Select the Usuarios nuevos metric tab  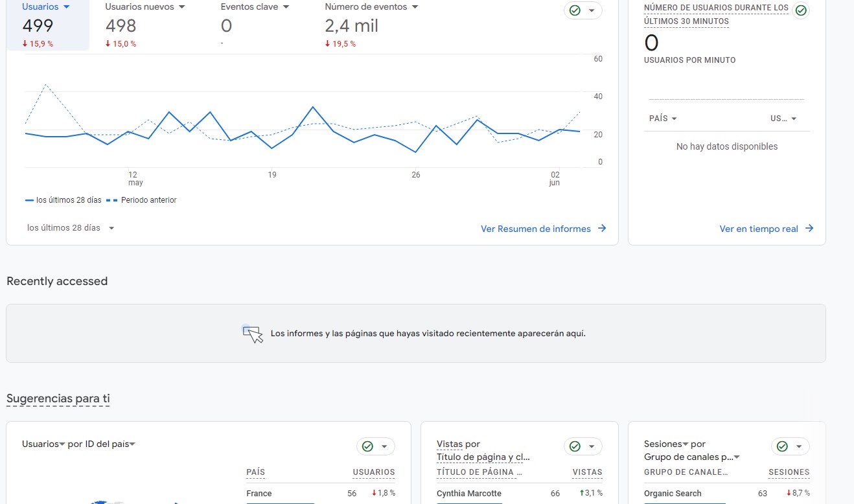[145, 25]
